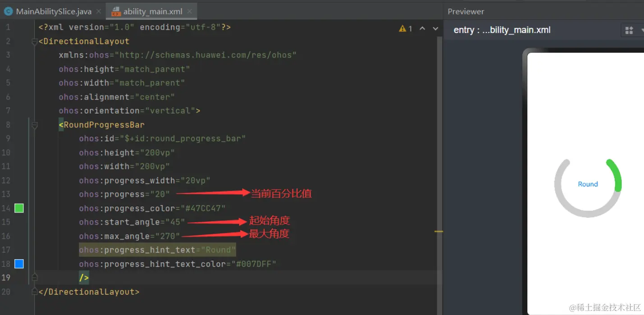The image size is (644, 315).
Task: Click line number 13 in the gutter
Action: (6, 194)
